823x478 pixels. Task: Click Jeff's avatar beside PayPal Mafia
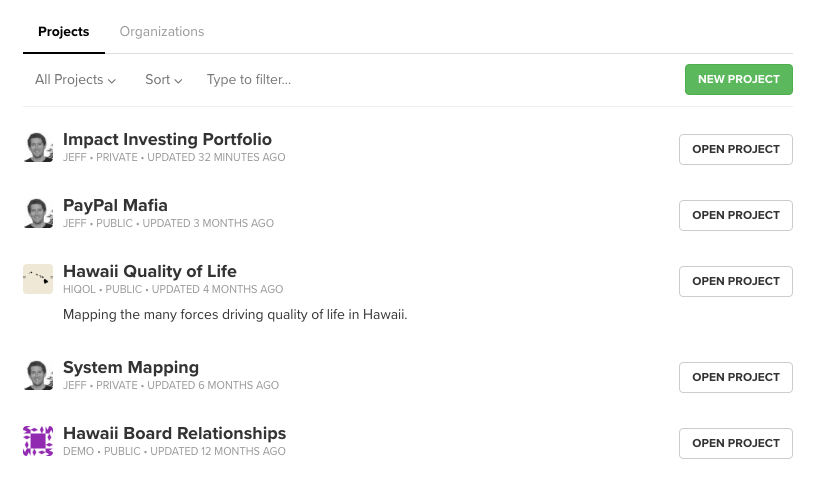[x=38, y=214]
